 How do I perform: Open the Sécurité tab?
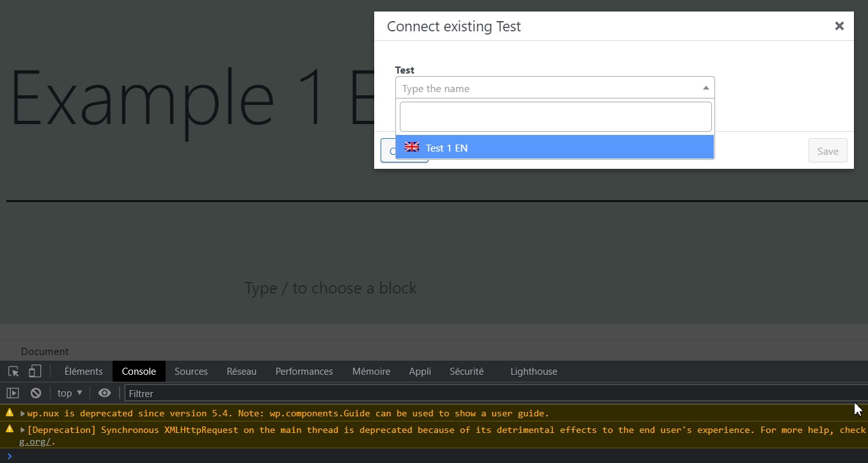(466, 372)
